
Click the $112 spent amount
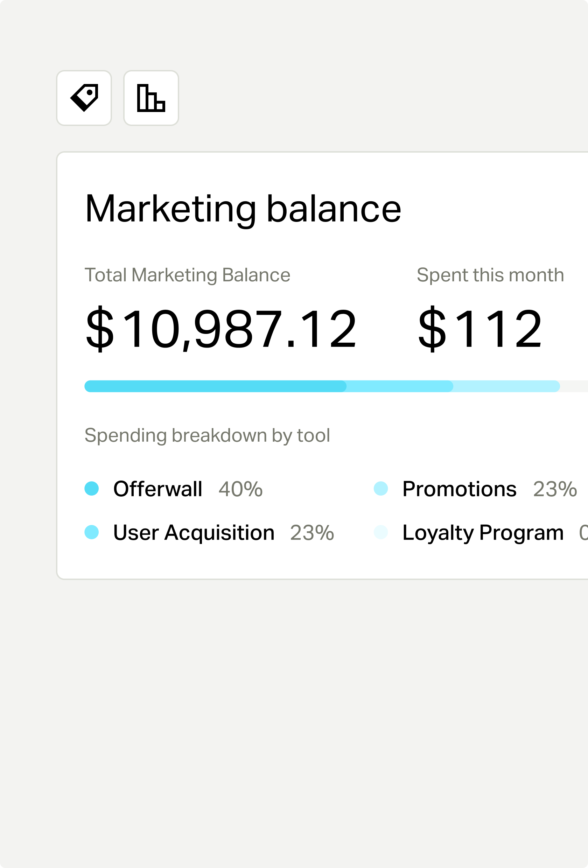[x=479, y=329]
